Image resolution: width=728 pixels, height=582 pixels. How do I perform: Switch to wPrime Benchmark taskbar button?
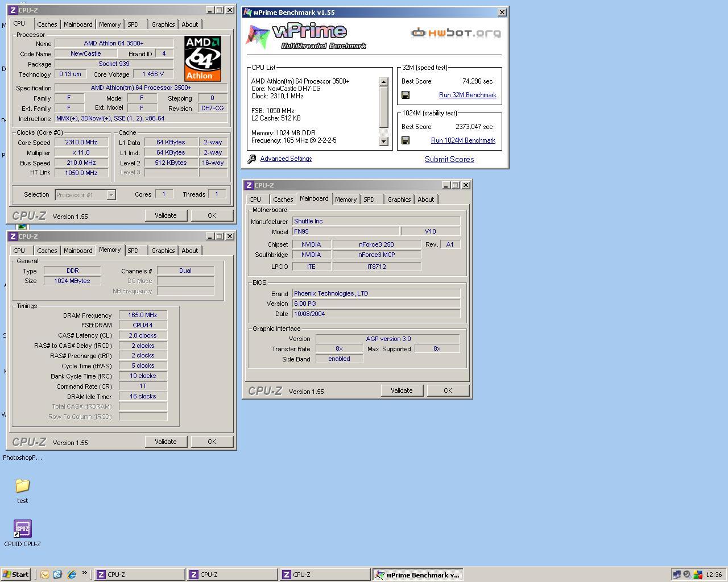(418, 575)
